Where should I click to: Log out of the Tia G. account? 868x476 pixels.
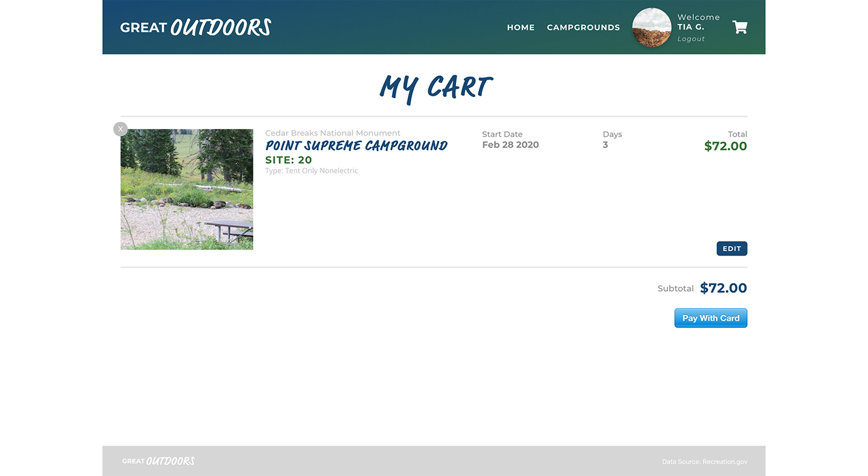point(691,39)
